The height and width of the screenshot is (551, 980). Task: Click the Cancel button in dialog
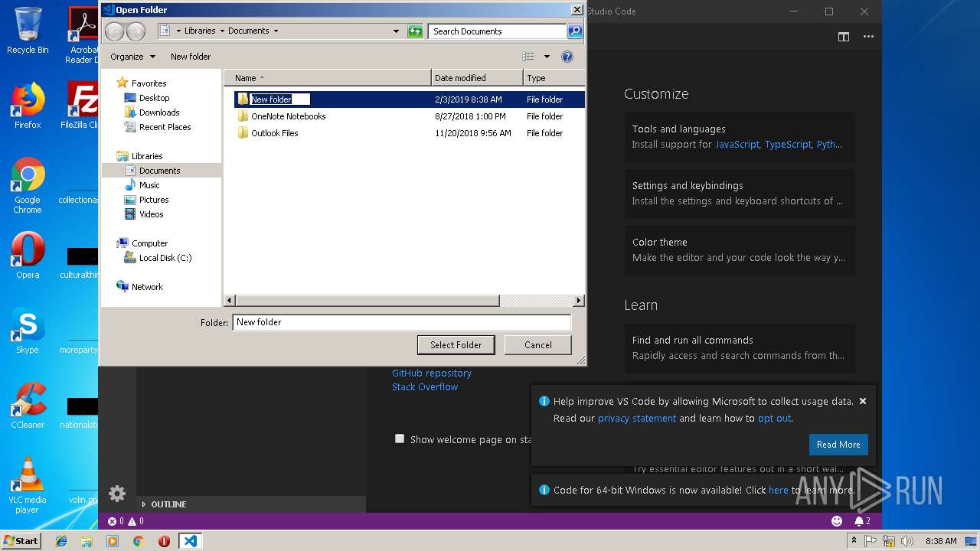[x=537, y=345]
